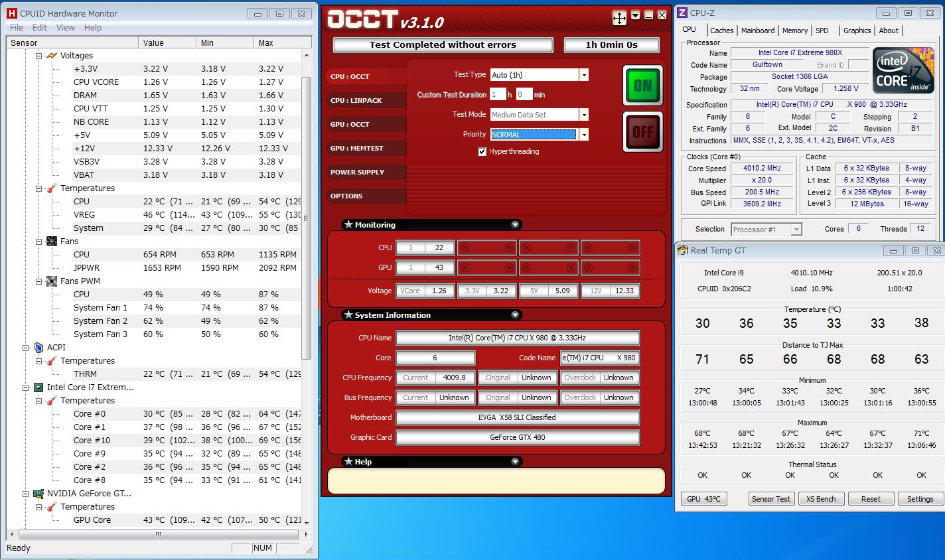Click the ACPI shield icon in tree

38,348
